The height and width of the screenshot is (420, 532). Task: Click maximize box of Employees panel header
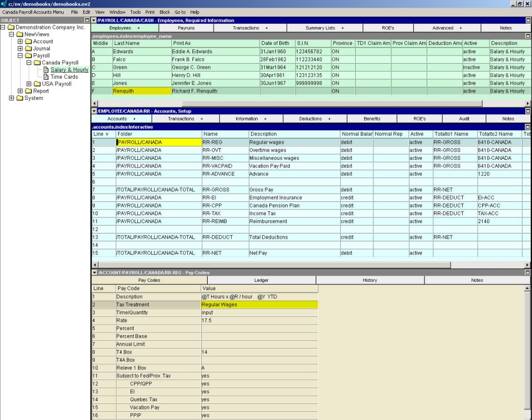coord(528,21)
